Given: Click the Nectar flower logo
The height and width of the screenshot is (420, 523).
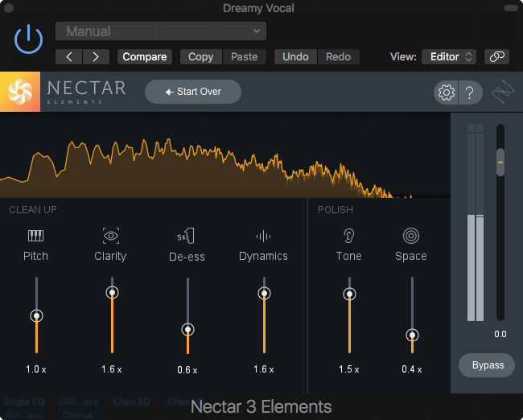Looking at the screenshot, I should (x=20, y=92).
